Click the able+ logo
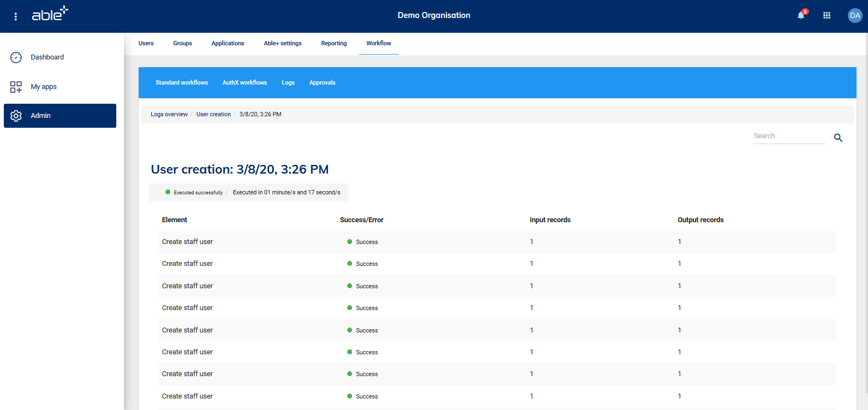Screen dimensions: 868x410 click(x=50, y=14)
